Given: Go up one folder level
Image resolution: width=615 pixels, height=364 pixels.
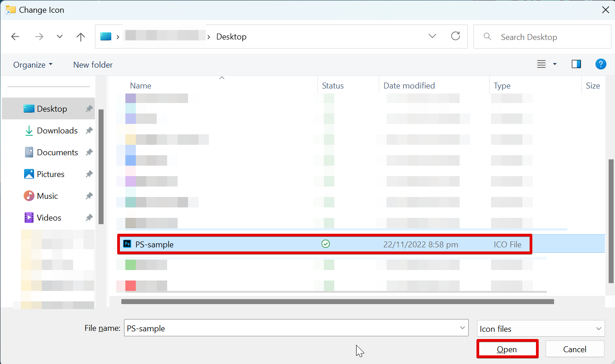Looking at the screenshot, I should [81, 37].
